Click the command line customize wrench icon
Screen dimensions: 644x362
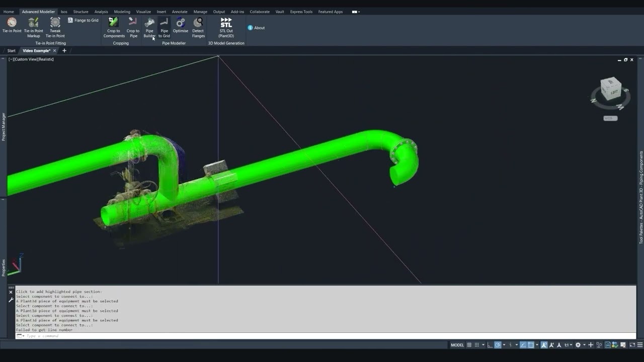(x=11, y=300)
